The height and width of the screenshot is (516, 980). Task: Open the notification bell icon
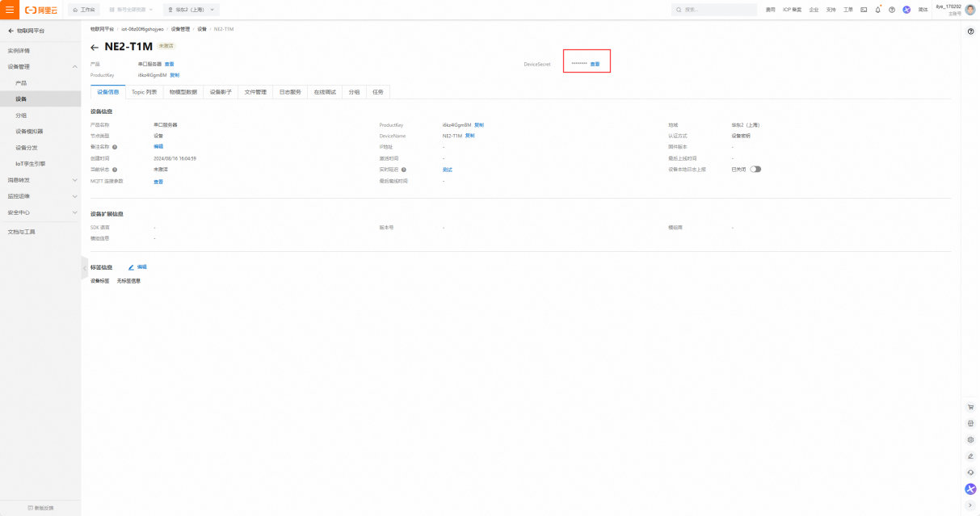877,10
